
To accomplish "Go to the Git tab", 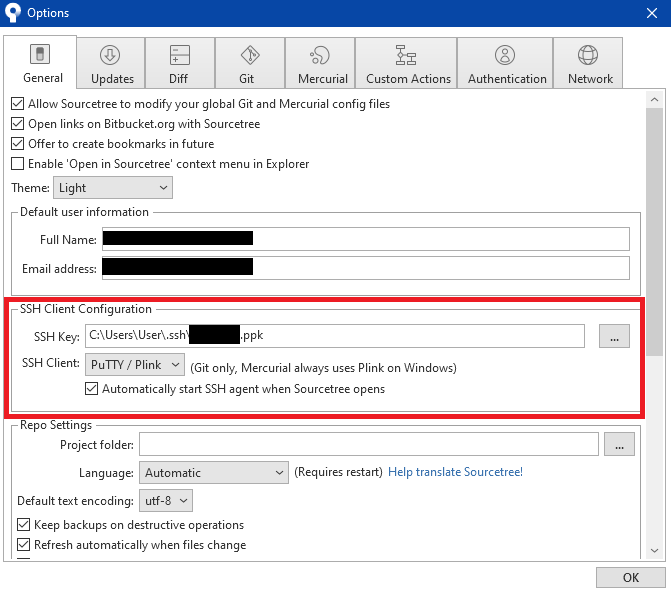I will coord(250,63).
